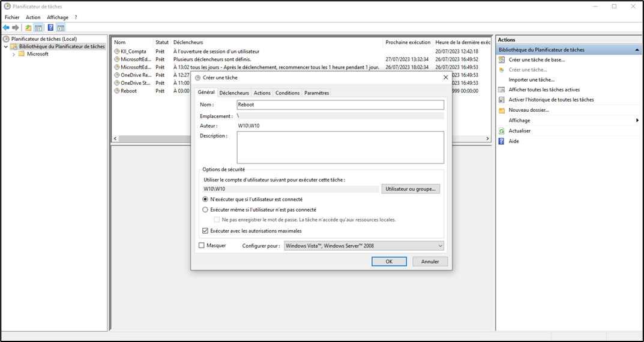Click the Afficher toutes les tâches actives icon
Viewport: 644px width, 342px height.
click(502, 90)
